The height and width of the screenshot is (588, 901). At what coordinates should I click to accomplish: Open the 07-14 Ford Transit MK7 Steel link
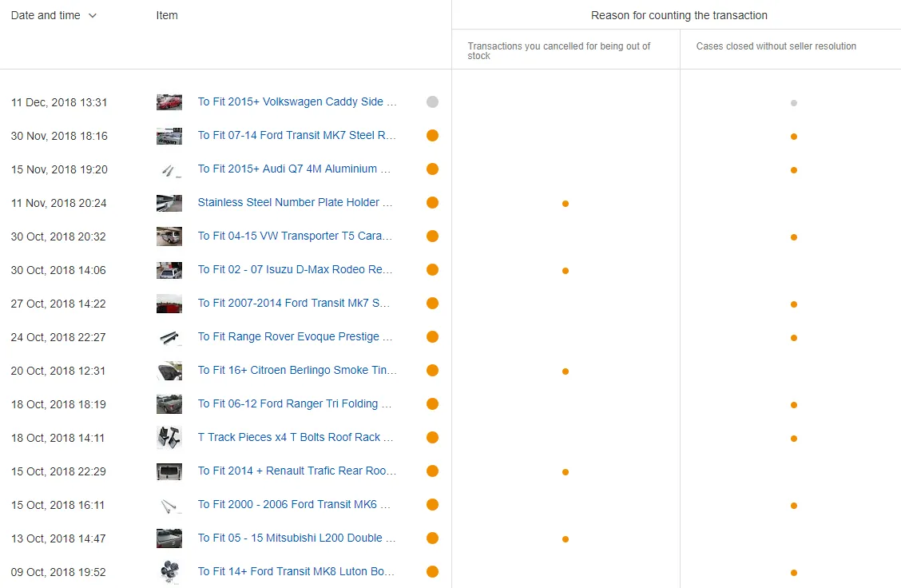[296, 135]
